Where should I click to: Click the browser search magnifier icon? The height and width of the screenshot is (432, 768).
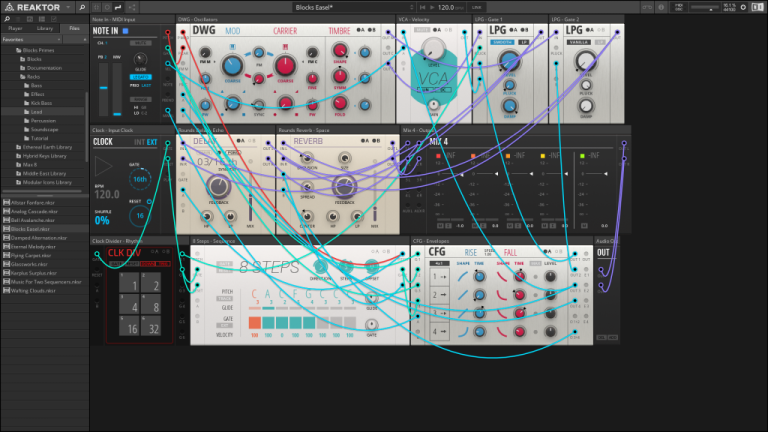click(x=7, y=19)
